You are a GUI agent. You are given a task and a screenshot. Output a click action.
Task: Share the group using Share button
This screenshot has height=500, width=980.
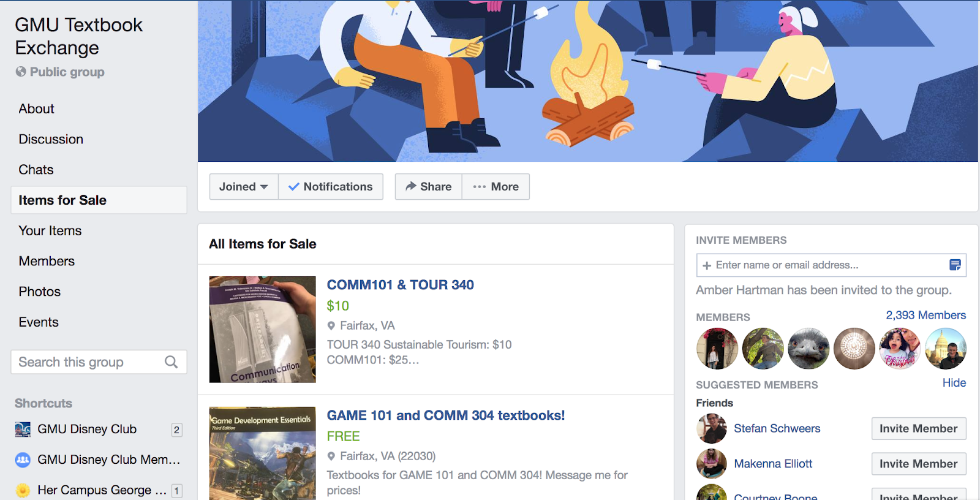click(x=429, y=187)
